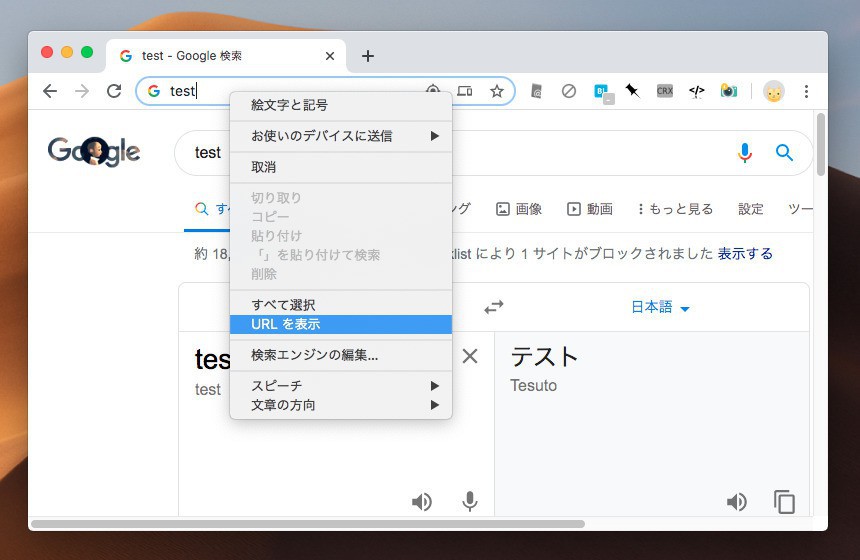The height and width of the screenshot is (560, 860).
Task: Click the '表示する' link
Action: point(745,254)
